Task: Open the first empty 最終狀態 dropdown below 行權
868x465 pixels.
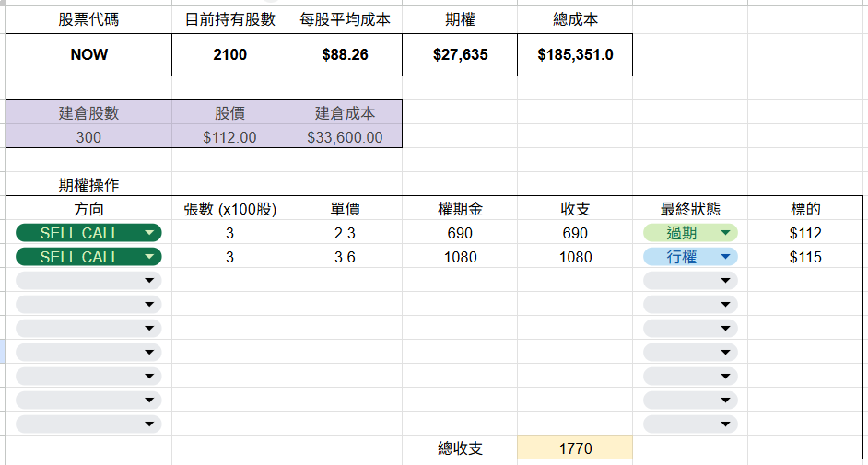Action: [x=690, y=280]
